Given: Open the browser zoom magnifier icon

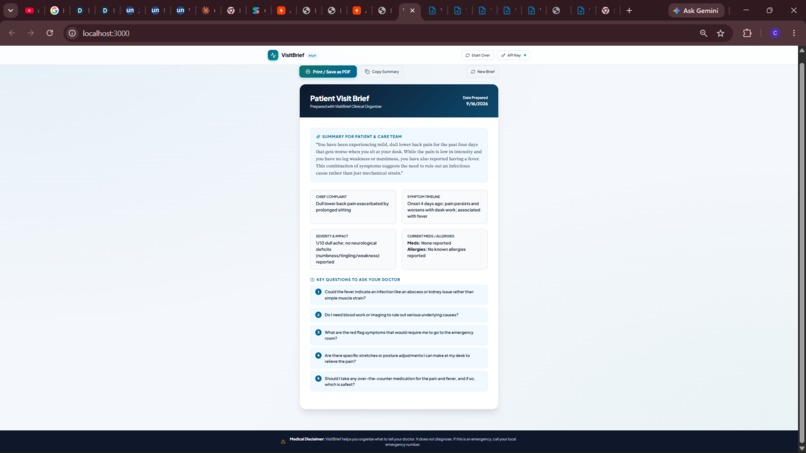Looking at the screenshot, I should 703,33.
